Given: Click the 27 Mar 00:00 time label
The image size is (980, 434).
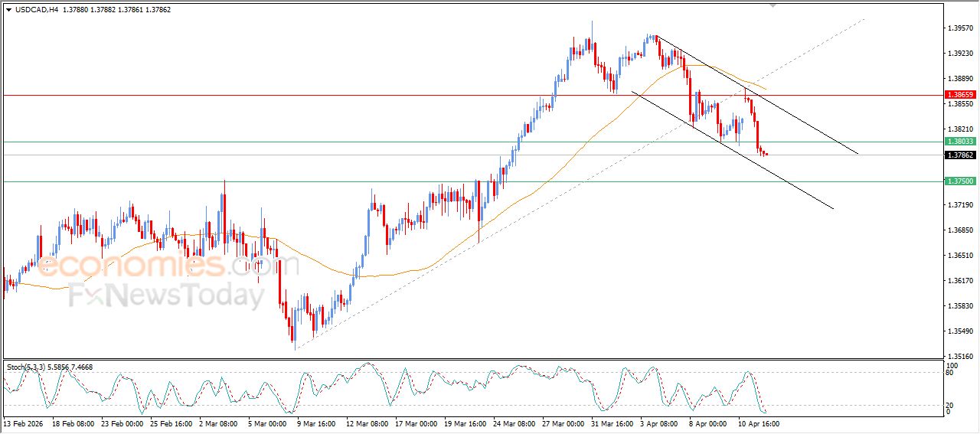Looking at the screenshot, I should (563, 423).
